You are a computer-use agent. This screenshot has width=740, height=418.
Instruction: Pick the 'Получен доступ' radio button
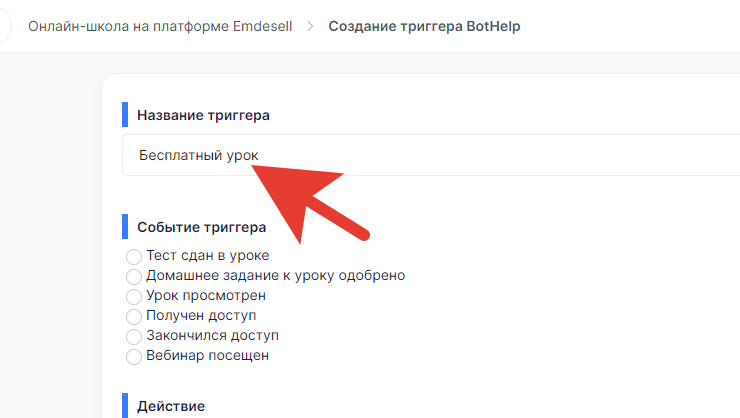[134, 317]
